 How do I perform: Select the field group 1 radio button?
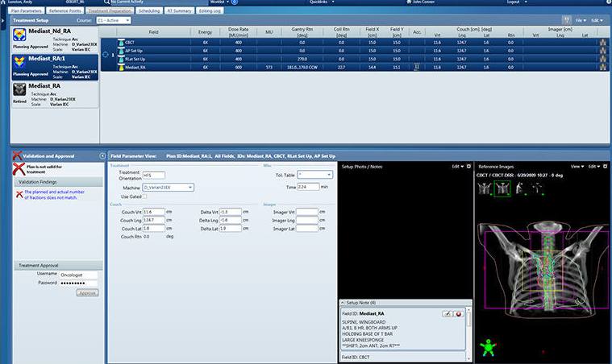click(105, 55)
